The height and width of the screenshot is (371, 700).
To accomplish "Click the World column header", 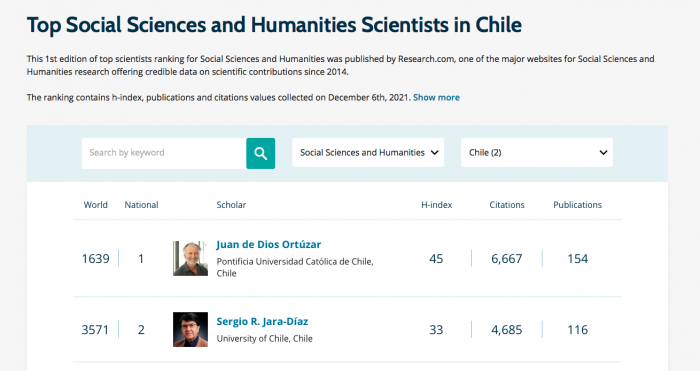I will [96, 205].
